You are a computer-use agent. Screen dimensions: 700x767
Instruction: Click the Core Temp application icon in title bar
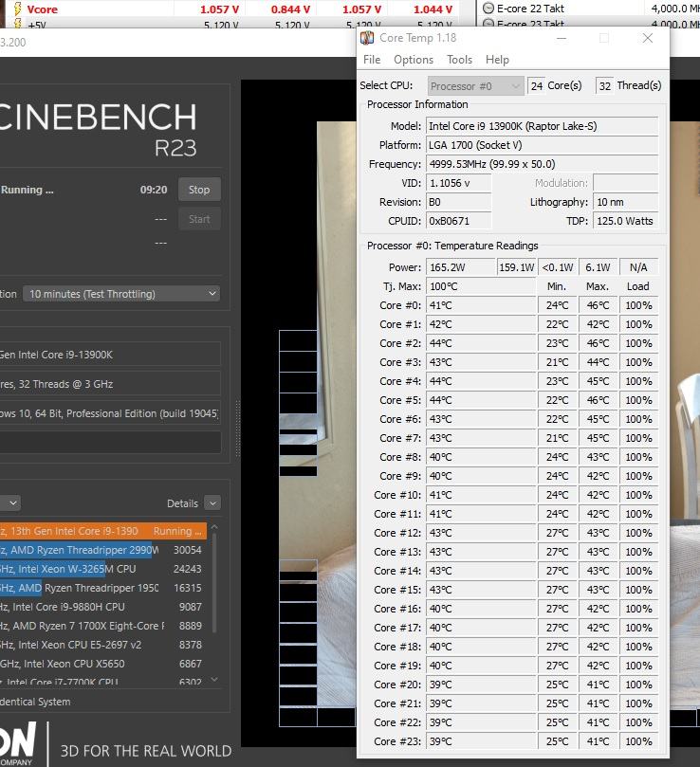pyautogui.click(x=367, y=38)
